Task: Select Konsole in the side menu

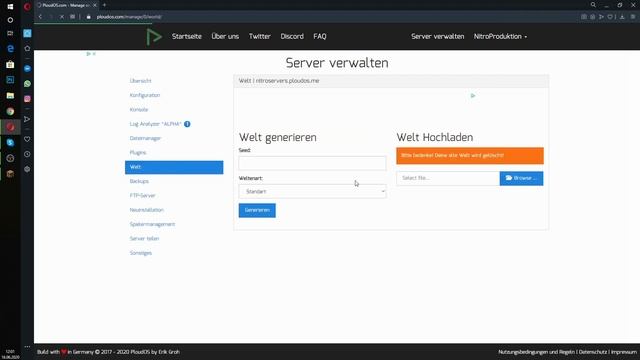Action: click(x=139, y=109)
